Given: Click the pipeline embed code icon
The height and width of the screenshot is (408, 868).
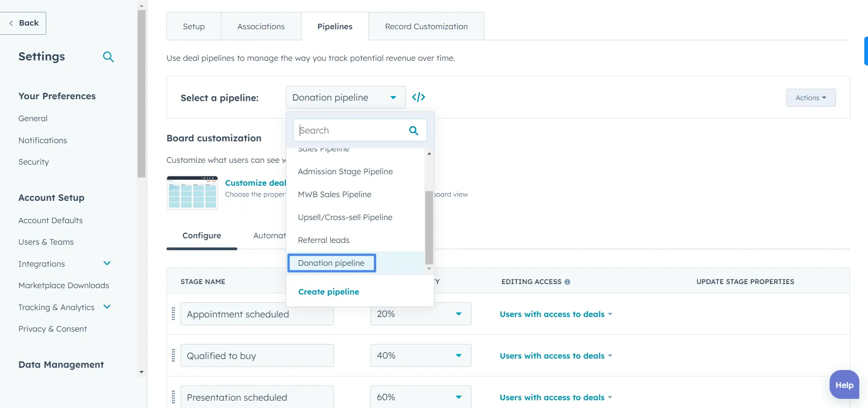Looking at the screenshot, I should (418, 97).
